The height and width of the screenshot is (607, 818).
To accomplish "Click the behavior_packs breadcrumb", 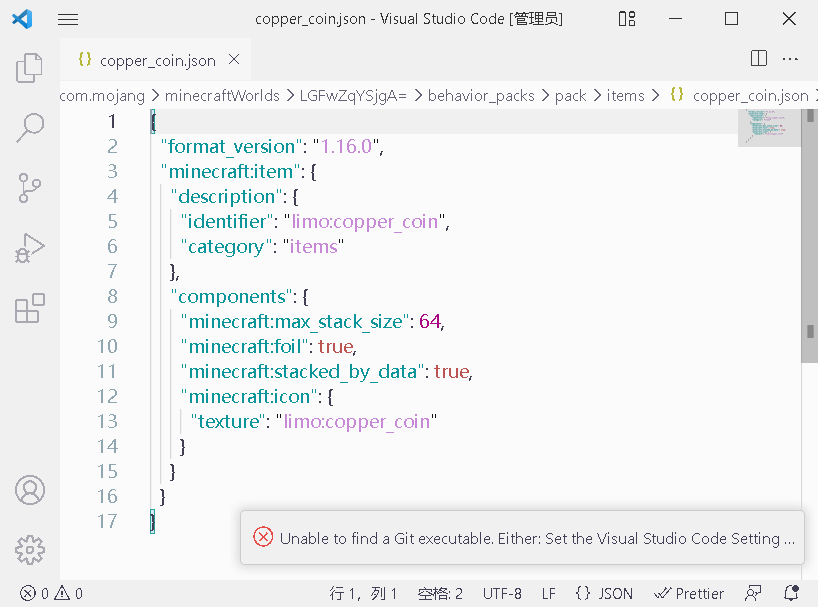I will coord(481,96).
